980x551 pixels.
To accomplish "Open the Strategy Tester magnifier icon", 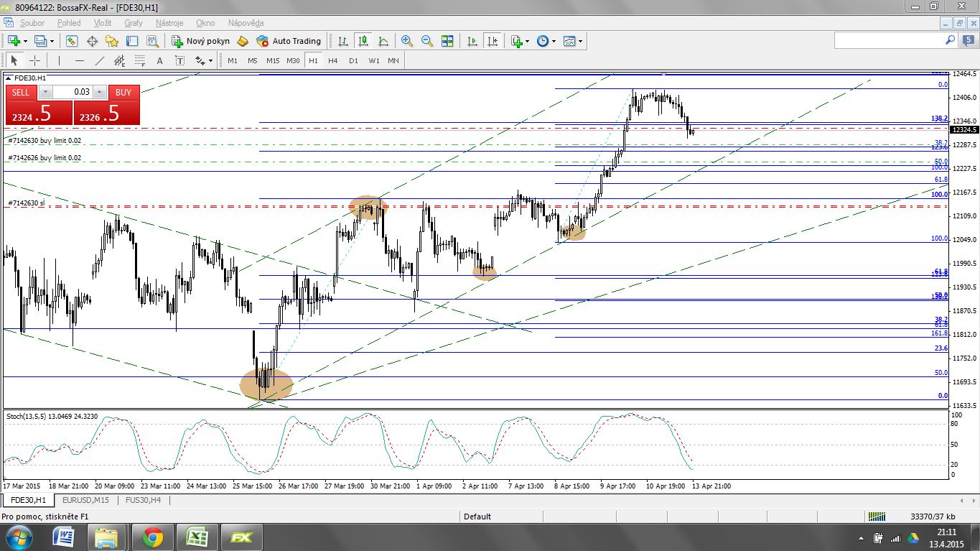I will (152, 41).
